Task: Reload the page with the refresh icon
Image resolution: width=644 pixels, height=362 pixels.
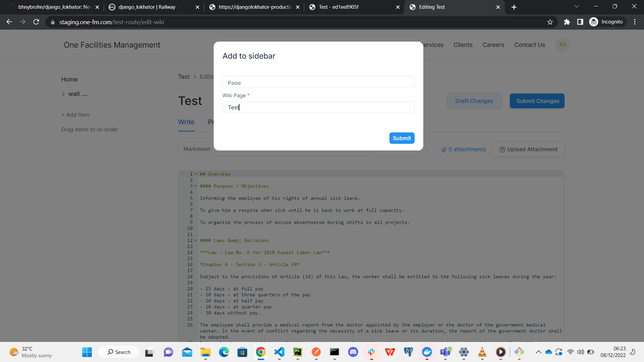Action: (36, 22)
